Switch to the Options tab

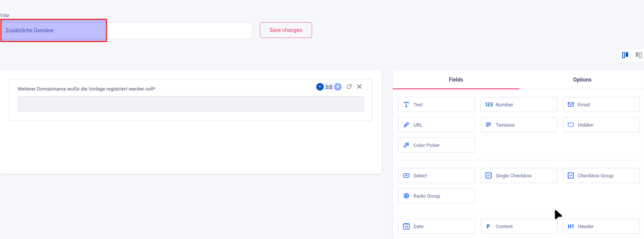click(582, 80)
